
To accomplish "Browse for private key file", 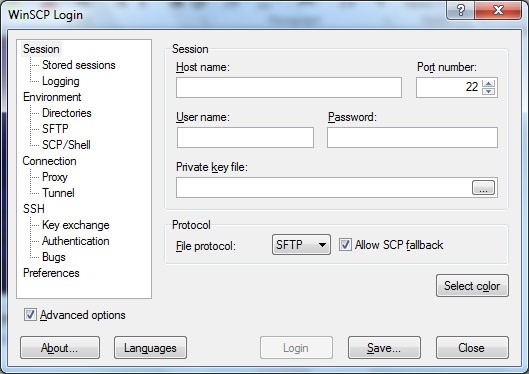I will pos(483,188).
